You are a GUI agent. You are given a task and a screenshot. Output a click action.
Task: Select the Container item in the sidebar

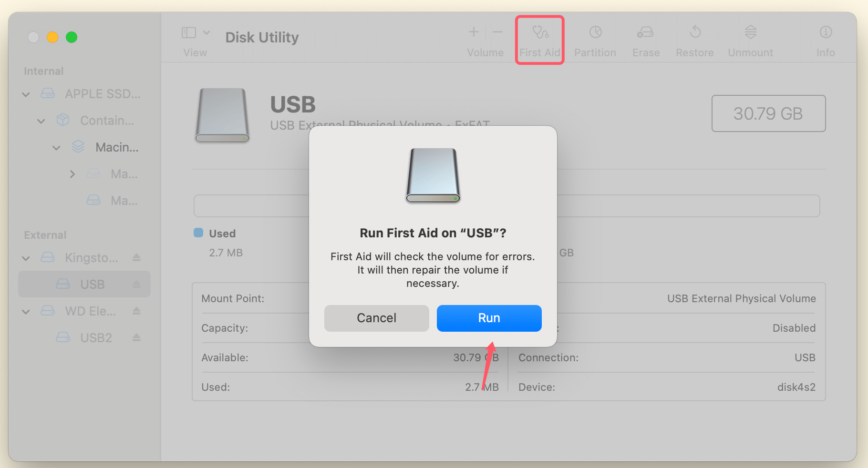(106, 120)
